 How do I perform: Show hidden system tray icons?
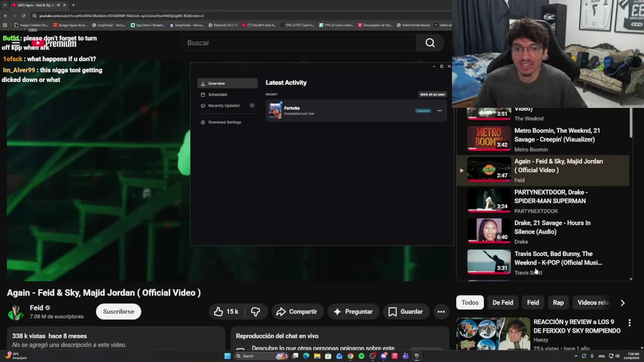[x=576, y=356]
